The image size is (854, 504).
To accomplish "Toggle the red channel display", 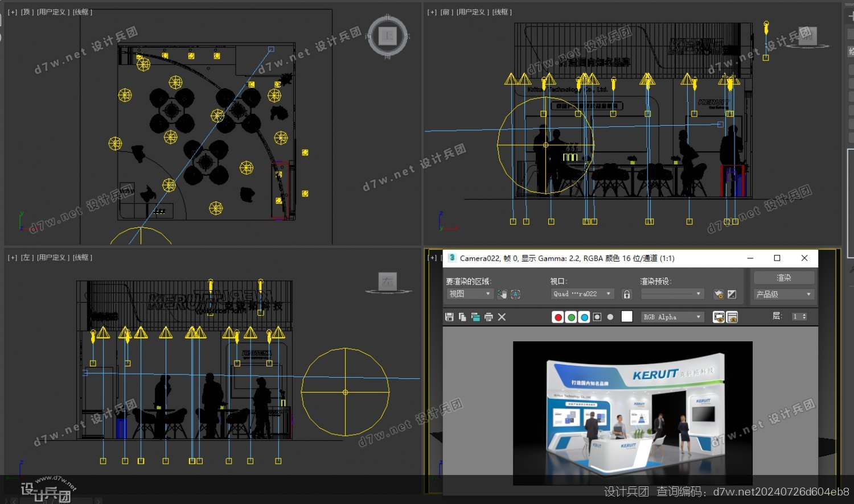I will 558,317.
